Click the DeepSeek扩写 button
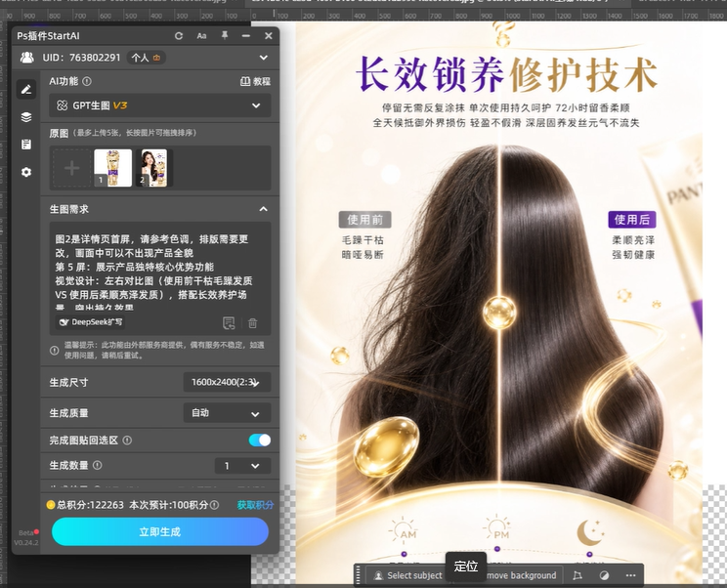Viewport: 727px width, 588px height. pos(91,322)
